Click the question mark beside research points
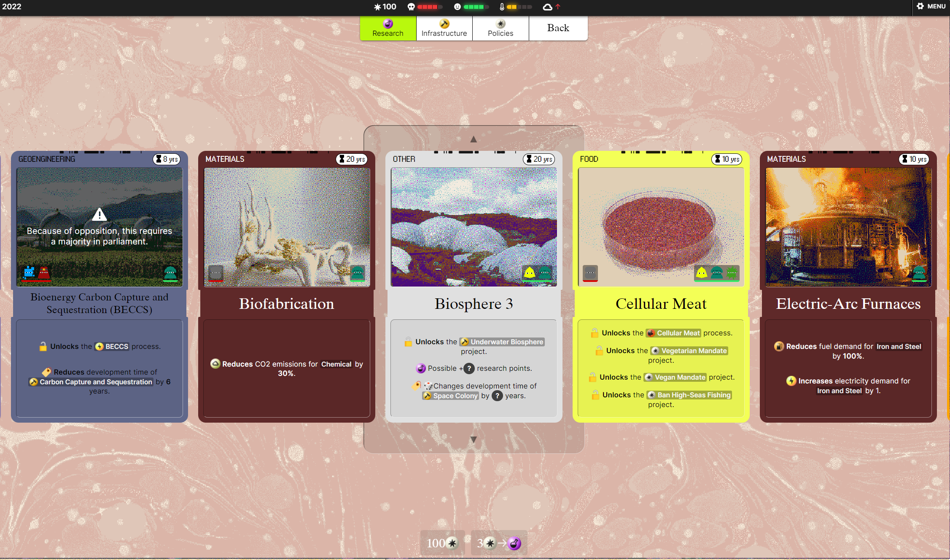 [x=469, y=368]
